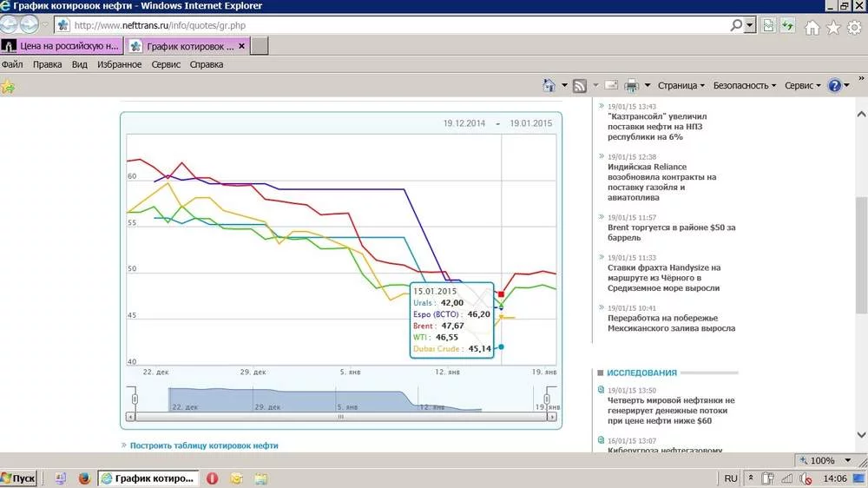Screen dimensions: 868x488
Task: Click 'Построить таблицу котировок нефти' link
Action: pyautogui.click(x=204, y=445)
